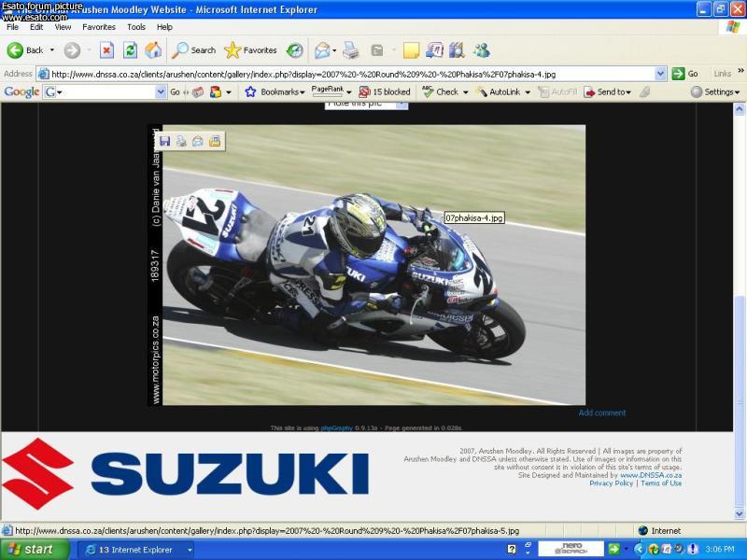Run Google toolbar spell Check
Image resolution: width=747 pixels, height=560 pixels.
[x=441, y=91]
